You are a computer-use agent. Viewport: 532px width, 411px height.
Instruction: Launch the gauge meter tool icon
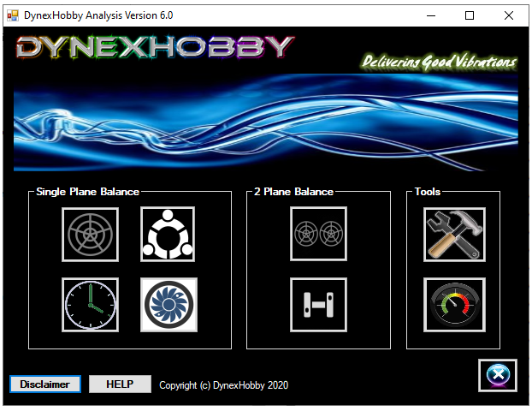tap(454, 305)
